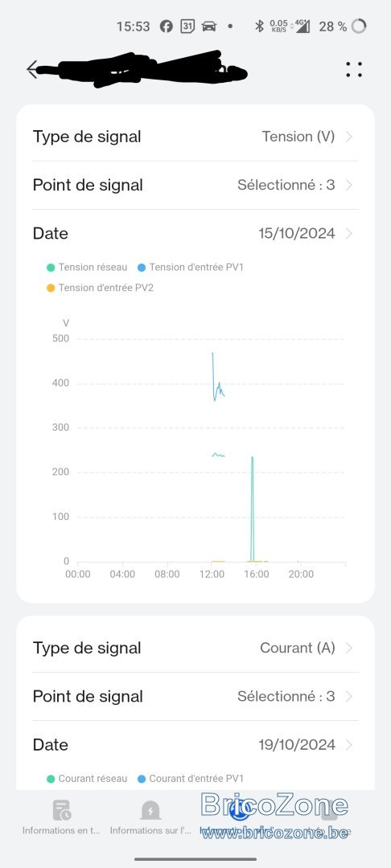
Task: Open the four-dot menu in the header
Action: (354, 69)
